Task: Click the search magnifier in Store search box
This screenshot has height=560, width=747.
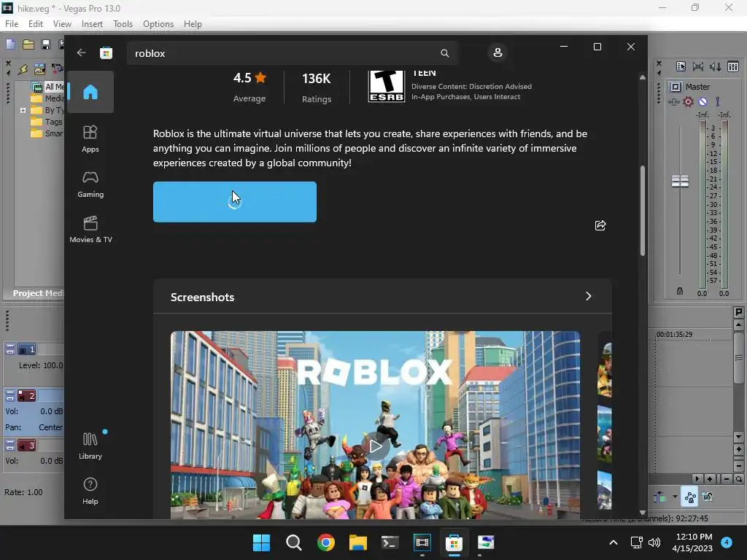Action: tap(444, 52)
